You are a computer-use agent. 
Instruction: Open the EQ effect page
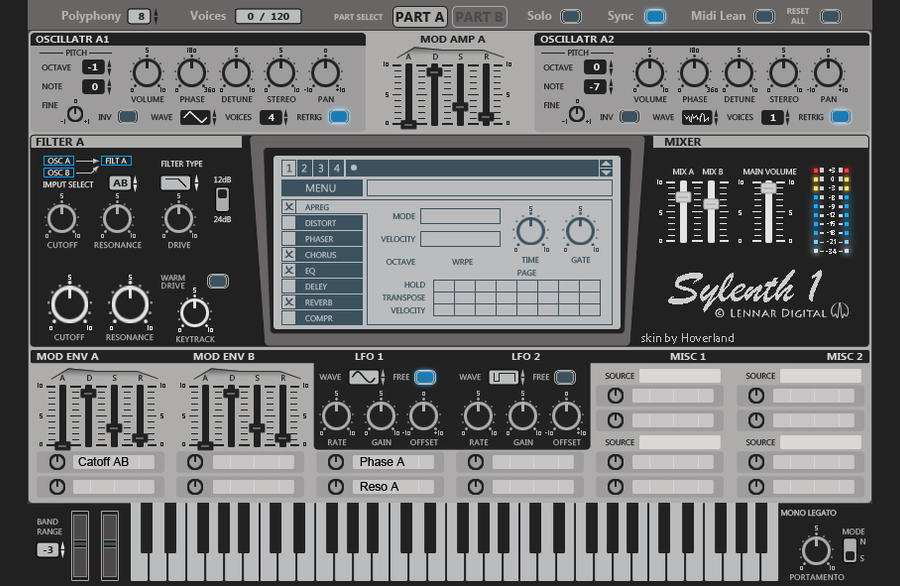(x=330, y=270)
